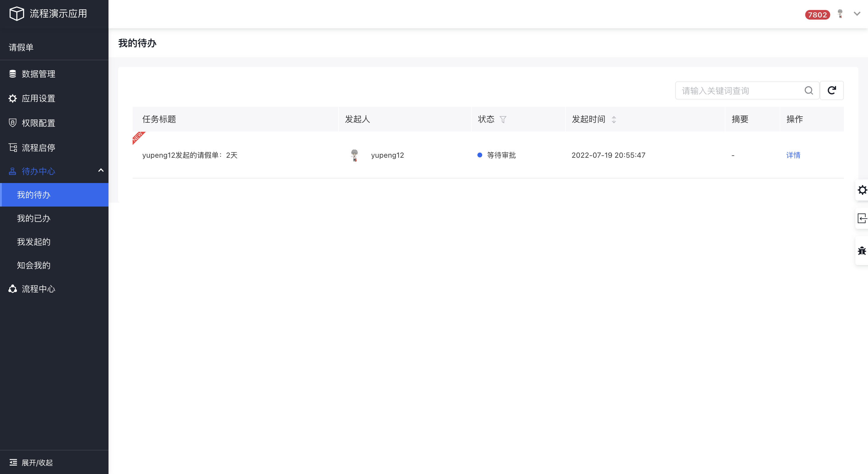Select 我的待办 menu item

[54, 195]
